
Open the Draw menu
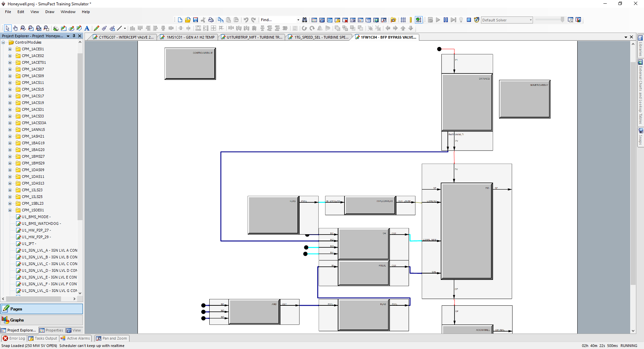coord(50,12)
